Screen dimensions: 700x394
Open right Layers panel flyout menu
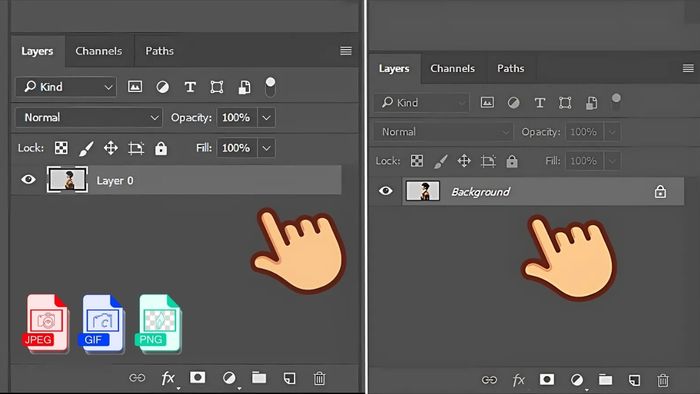coord(688,68)
